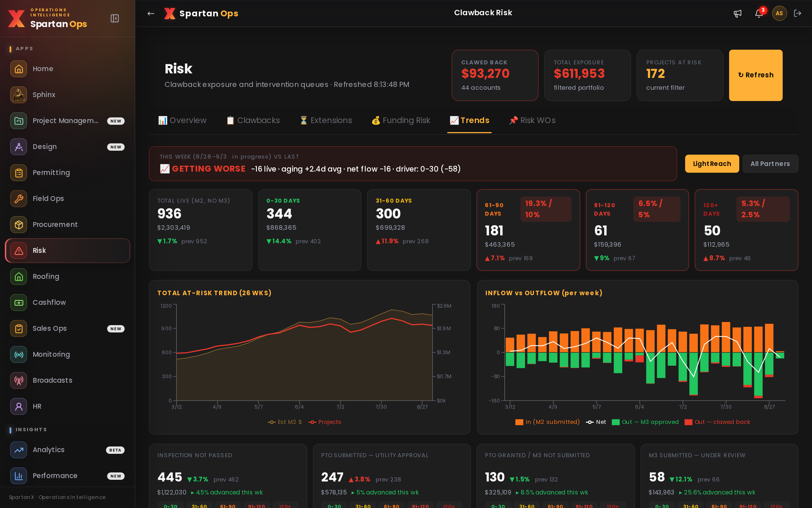This screenshot has height=508, width=812.
Task: Open the Field Ops wrench icon
Action: click(x=19, y=199)
